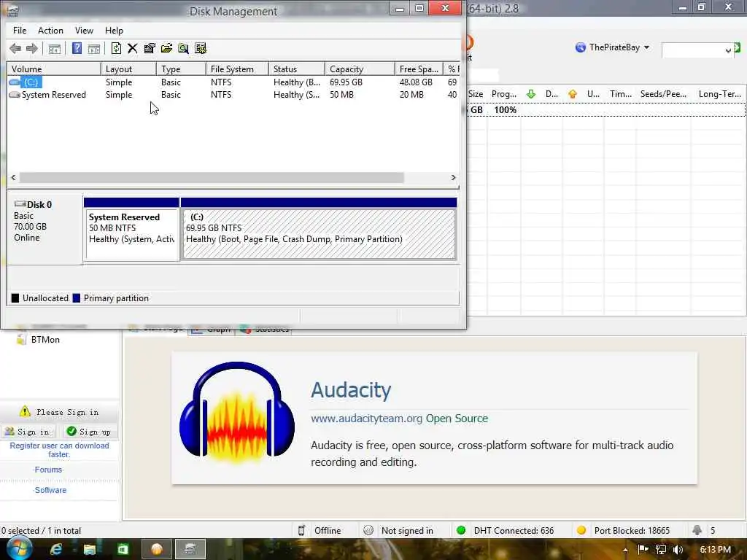Open the Software link in BitComet sidebar
Image resolution: width=747 pixels, height=560 pixels.
[50, 490]
